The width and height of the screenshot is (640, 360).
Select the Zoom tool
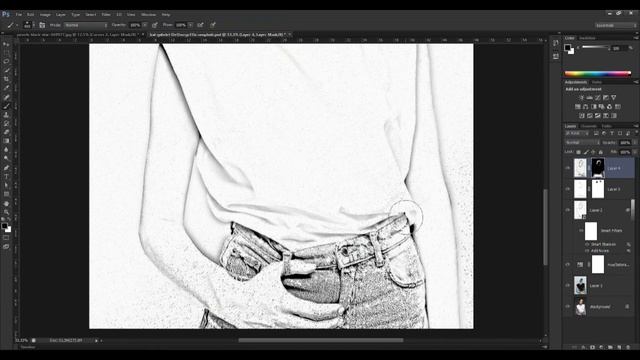[x=6, y=212]
